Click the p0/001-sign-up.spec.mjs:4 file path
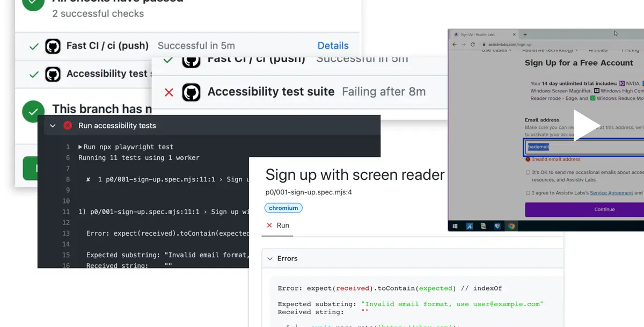 point(309,192)
